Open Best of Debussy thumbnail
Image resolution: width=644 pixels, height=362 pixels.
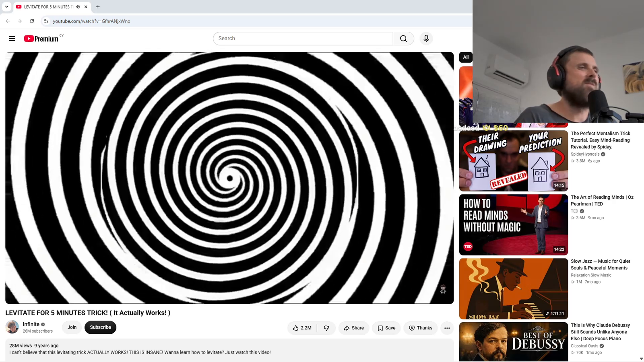514,342
